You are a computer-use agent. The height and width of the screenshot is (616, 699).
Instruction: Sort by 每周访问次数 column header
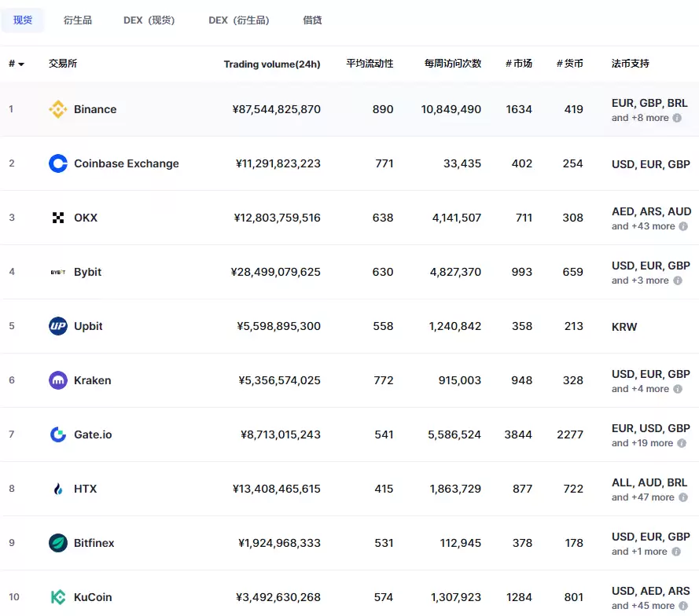pyautogui.click(x=452, y=64)
